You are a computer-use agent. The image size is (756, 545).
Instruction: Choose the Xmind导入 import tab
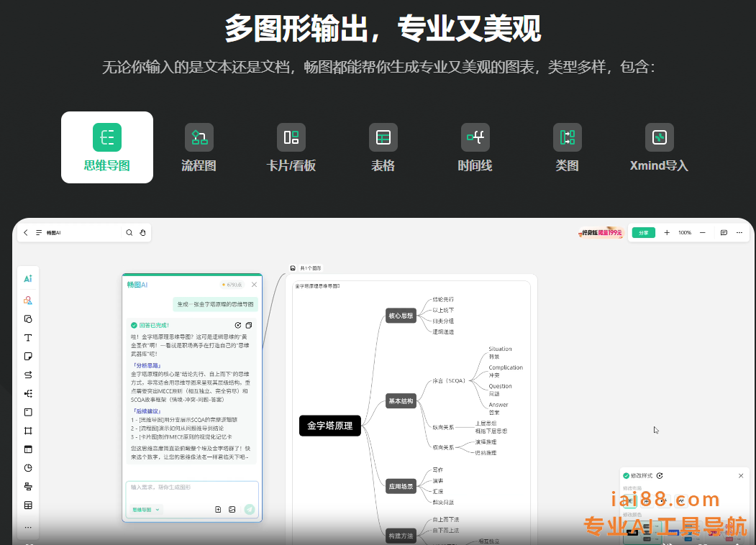659,147
